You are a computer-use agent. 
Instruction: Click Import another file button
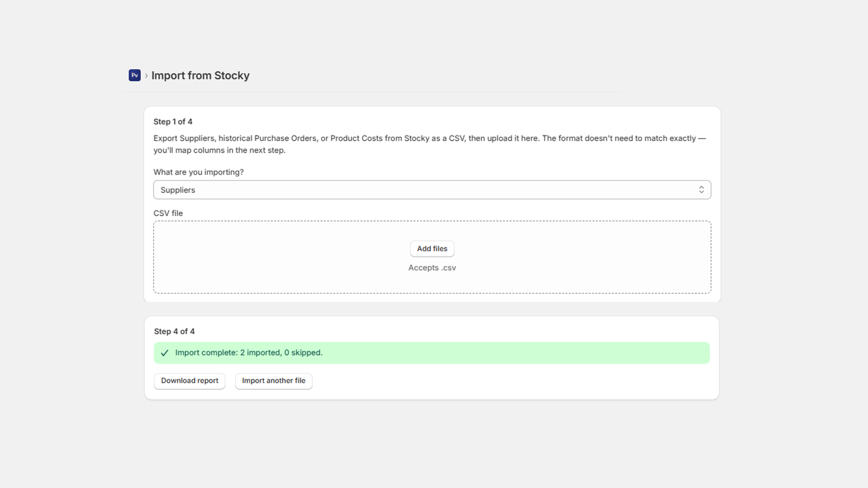[x=273, y=381]
